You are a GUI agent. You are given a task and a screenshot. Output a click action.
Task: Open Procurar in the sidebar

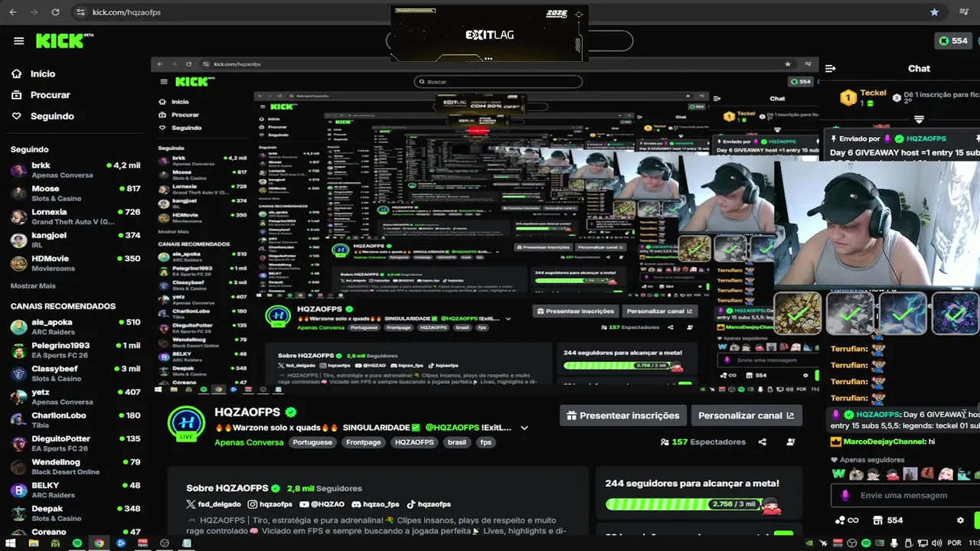coord(50,95)
